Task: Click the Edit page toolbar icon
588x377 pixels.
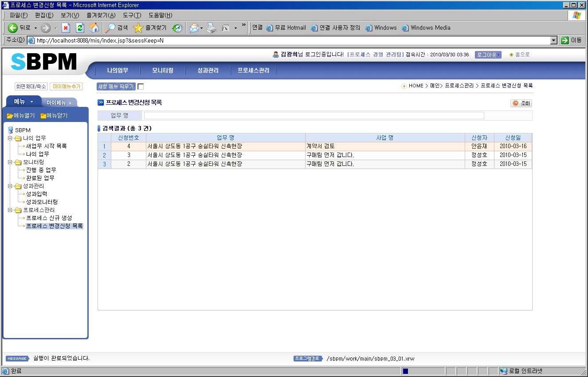Action: 225,28
